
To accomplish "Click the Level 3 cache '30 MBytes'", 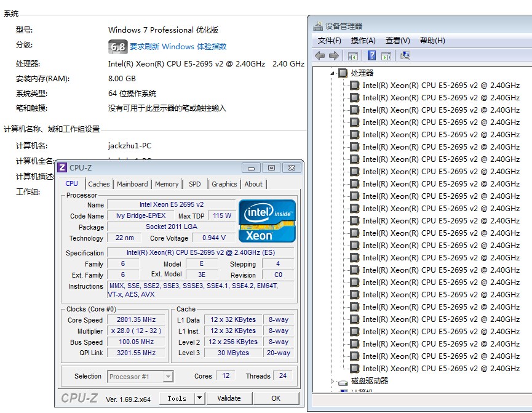I will [x=233, y=353].
